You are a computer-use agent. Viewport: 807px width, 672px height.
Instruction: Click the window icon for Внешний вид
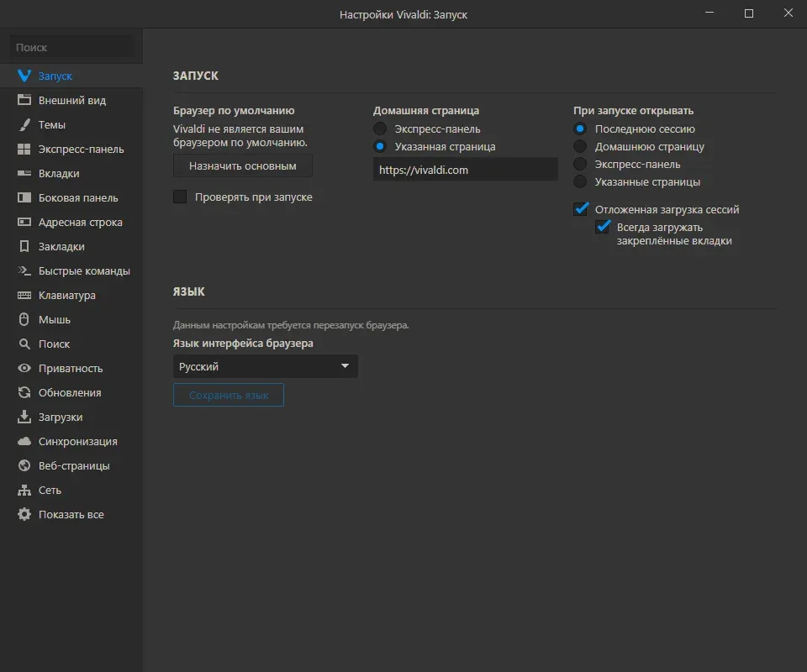pyautogui.click(x=24, y=100)
